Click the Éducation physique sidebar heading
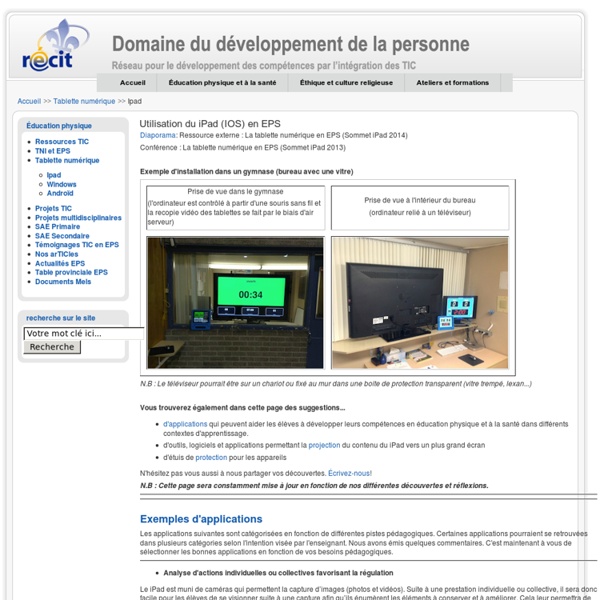The width and height of the screenshot is (600, 600). pos(59,126)
